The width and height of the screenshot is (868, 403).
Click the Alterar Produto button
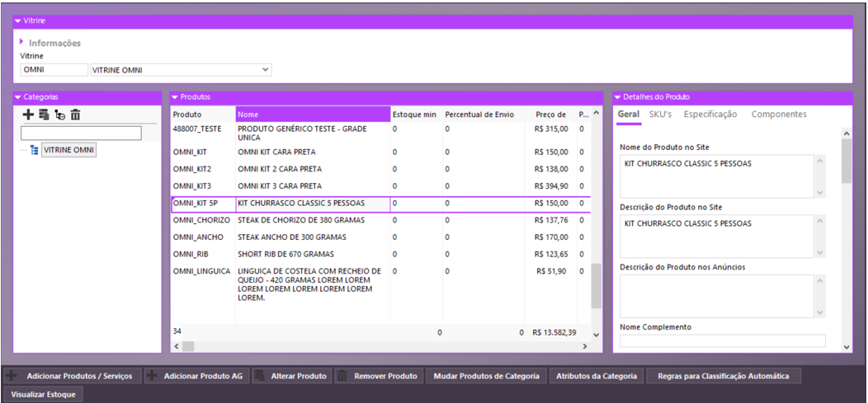[292, 376]
